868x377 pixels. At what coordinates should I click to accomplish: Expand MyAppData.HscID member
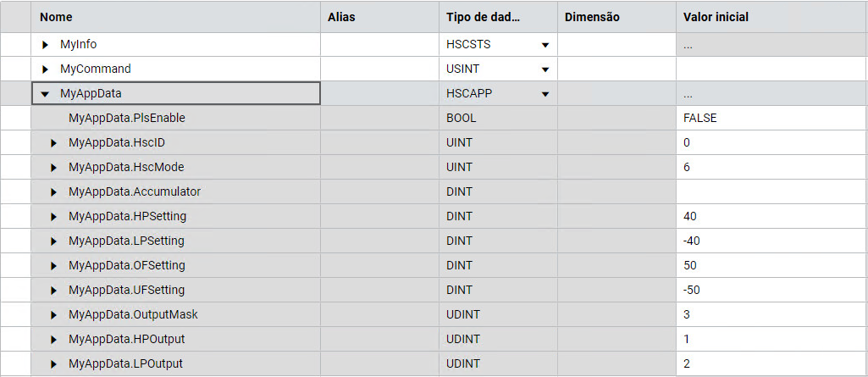(x=55, y=142)
